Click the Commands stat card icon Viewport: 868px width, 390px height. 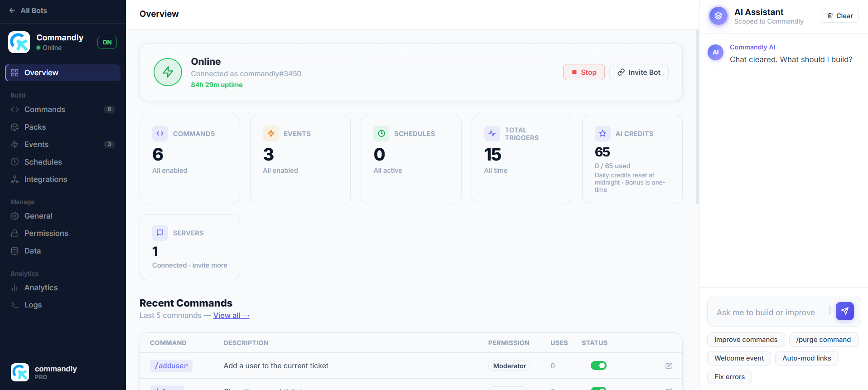[x=160, y=133]
